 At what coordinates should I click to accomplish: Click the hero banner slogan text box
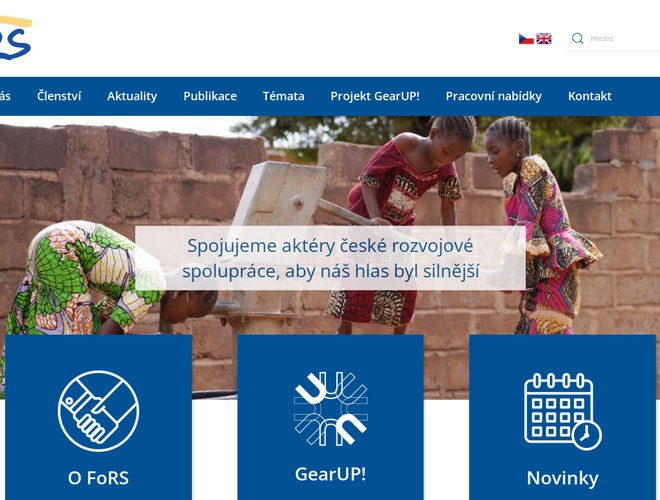point(330,258)
